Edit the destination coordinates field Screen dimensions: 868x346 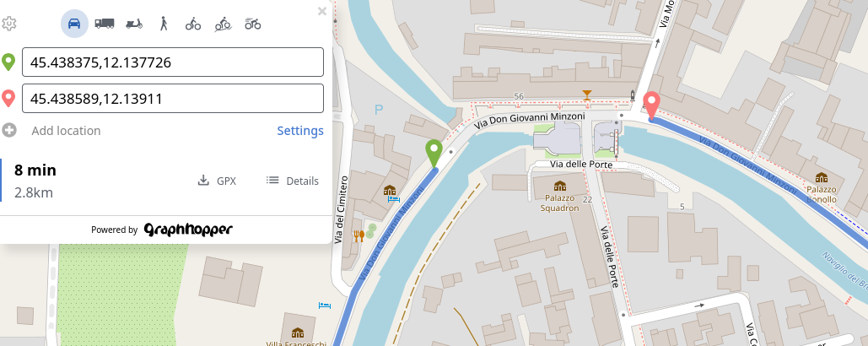tap(173, 99)
